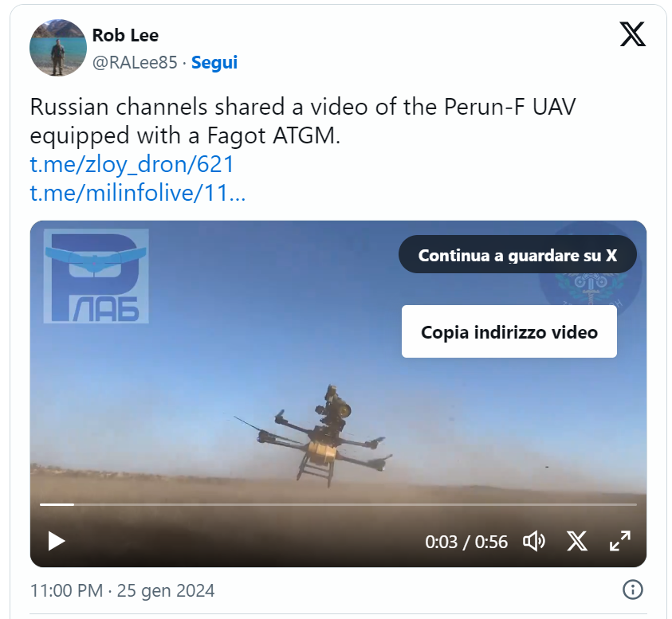Click the tweet text about Perun-F UAV
This screenshot has height=619, width=672.
[303, 121]
